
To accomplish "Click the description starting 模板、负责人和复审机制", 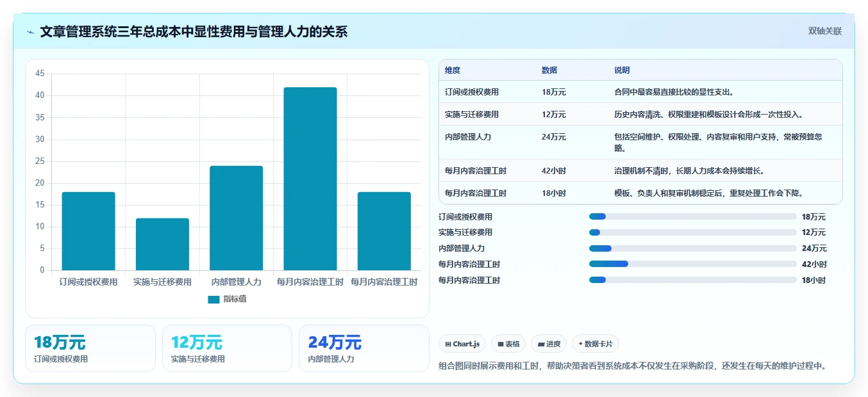I will point(709,193).
